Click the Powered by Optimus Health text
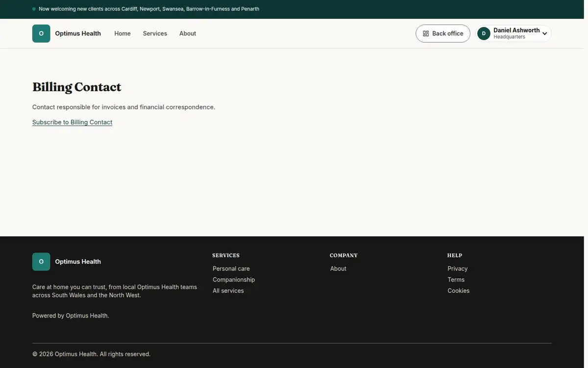 pyautogui.click(x=71, y=315)
